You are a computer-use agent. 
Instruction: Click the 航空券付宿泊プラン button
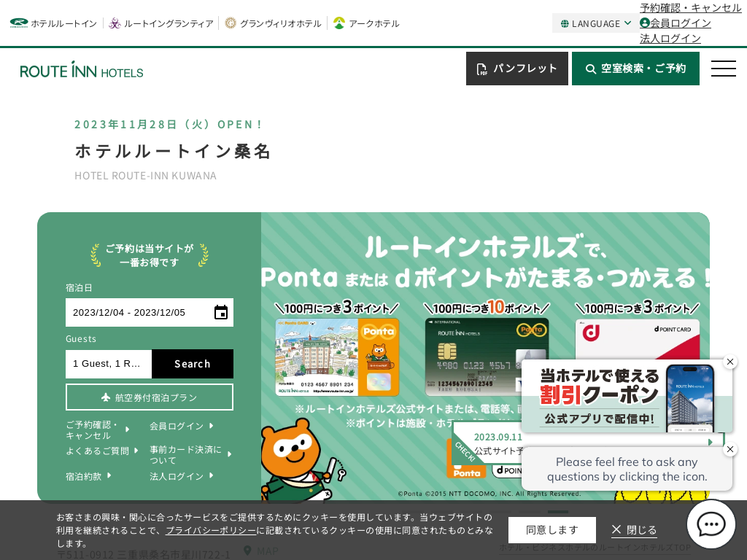point(150,397)
